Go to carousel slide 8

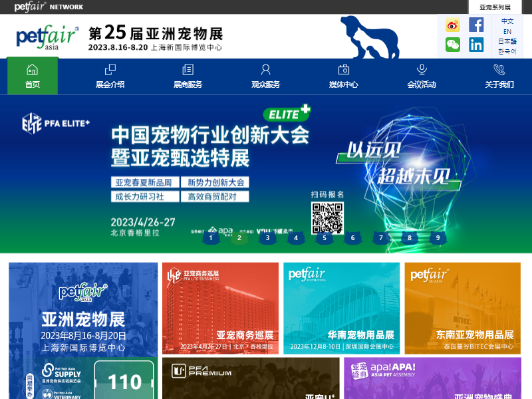pos(410,237)
